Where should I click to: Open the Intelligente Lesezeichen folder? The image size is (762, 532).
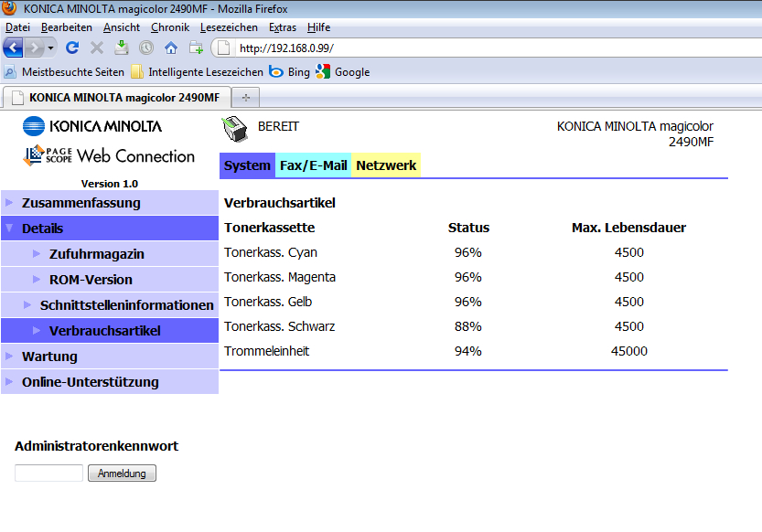[x=198, y=72]
